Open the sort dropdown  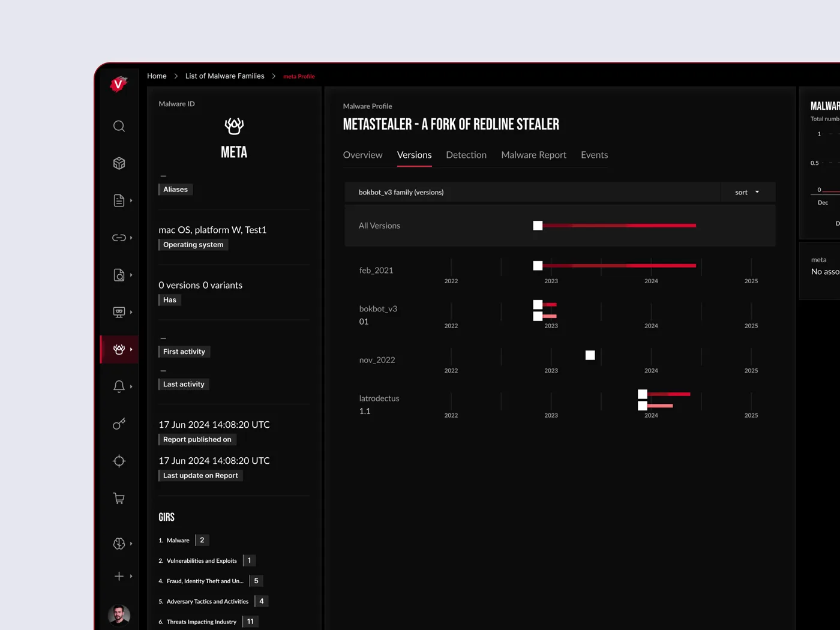click(x=748, y=192)
